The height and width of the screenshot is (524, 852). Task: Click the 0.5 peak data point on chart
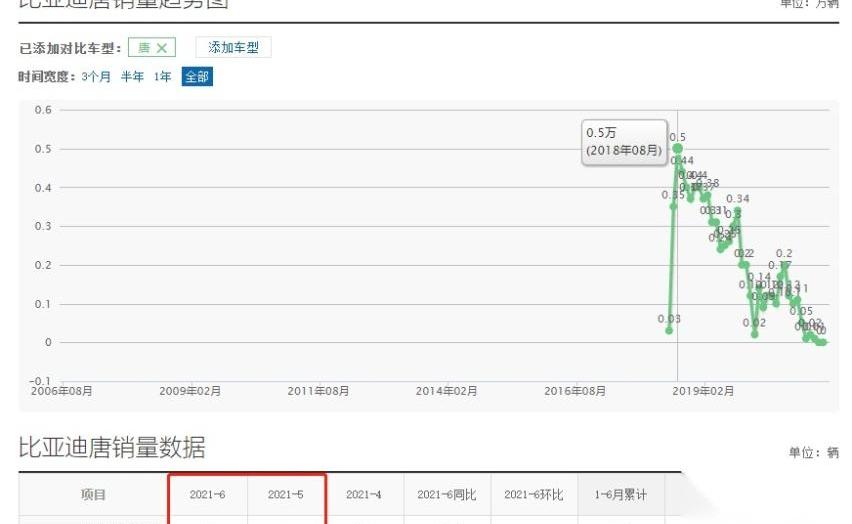(x=678, y=148)
